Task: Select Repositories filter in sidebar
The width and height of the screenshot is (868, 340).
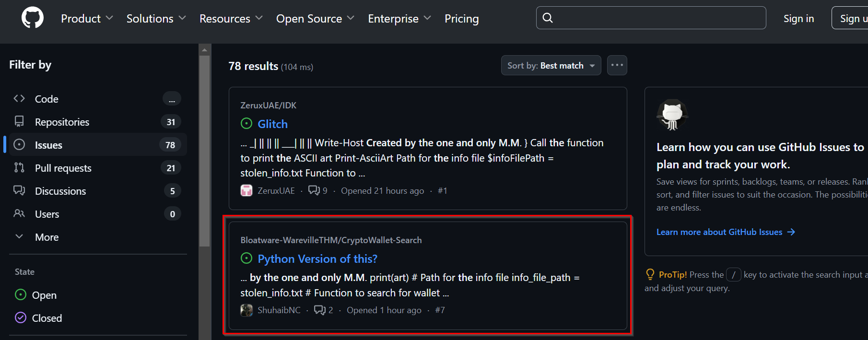Action: [x=62, y=122]
